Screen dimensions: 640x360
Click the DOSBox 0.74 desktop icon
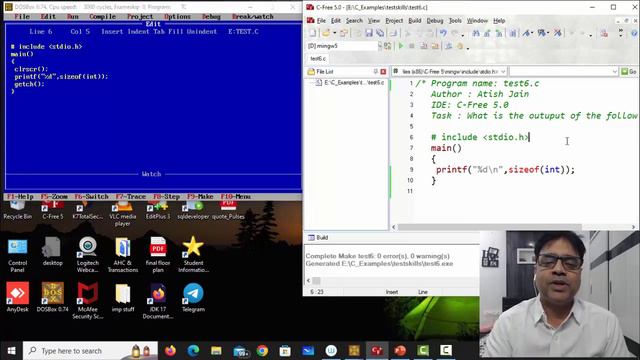coord(53,297)
